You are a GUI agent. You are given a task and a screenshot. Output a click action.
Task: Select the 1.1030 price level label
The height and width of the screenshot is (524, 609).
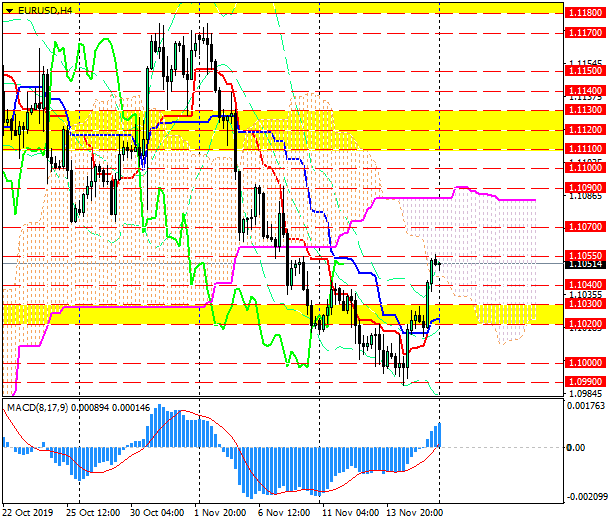coord(582,303)
